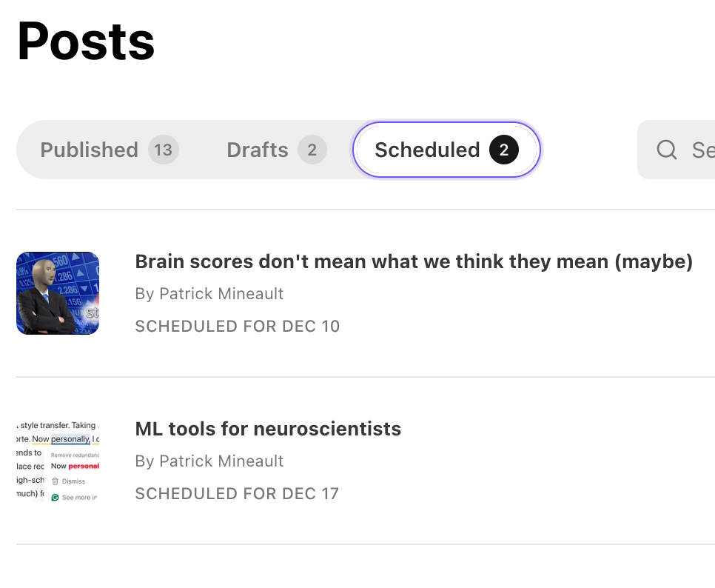This screenshot has width=715, height=588.
Task: Select the Scheduled tab
Action: pos(427,150)
